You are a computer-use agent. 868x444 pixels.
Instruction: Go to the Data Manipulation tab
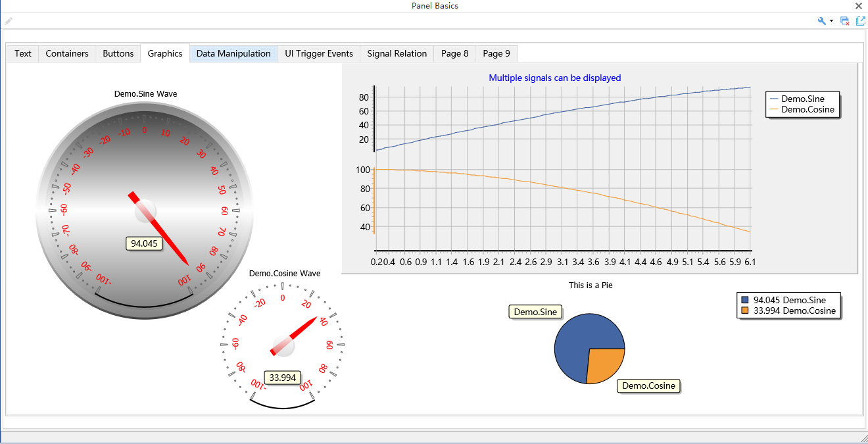click(x=233, y=53)
